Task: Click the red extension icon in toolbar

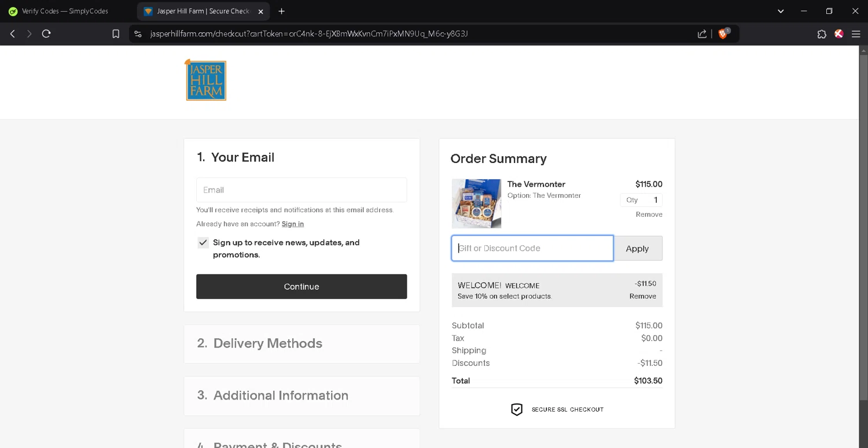Action: (838, 34)
